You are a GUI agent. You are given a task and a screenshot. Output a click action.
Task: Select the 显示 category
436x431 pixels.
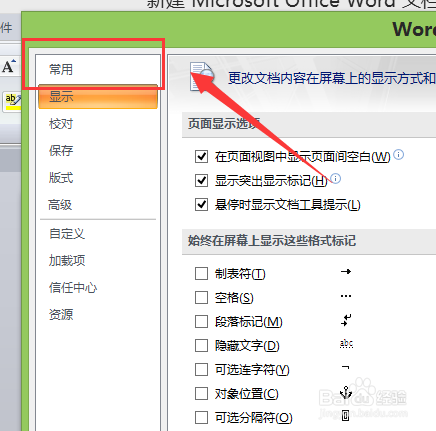coord(98,97)
